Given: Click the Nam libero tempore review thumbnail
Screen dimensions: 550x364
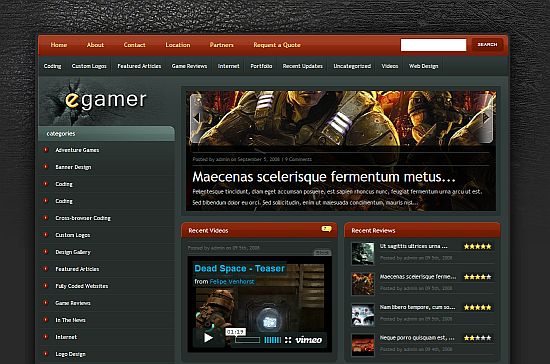Looking at the screenshot, I should coord(363,315).
